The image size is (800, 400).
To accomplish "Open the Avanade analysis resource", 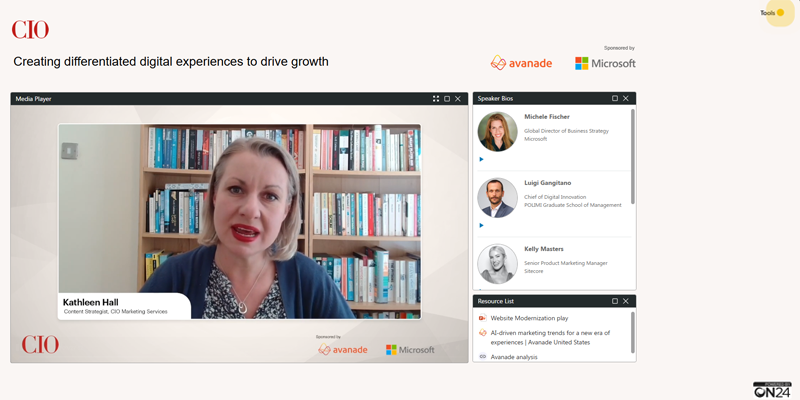I will tap(514, 356).
